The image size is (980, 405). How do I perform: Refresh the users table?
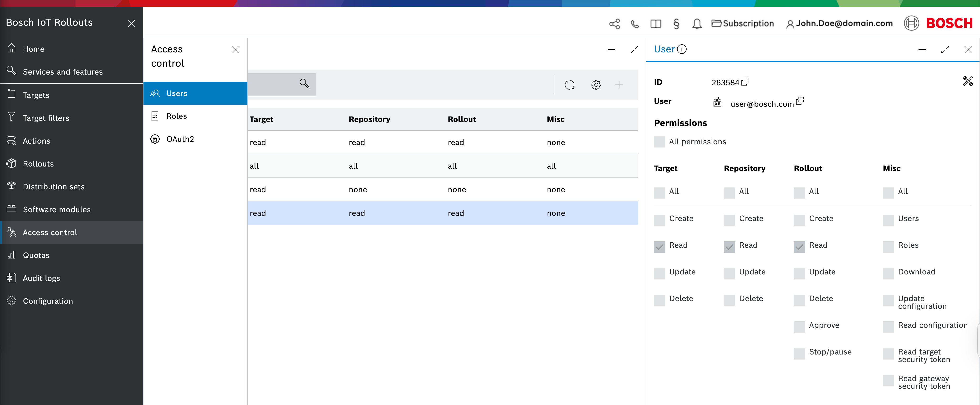(x=569, y=85)
